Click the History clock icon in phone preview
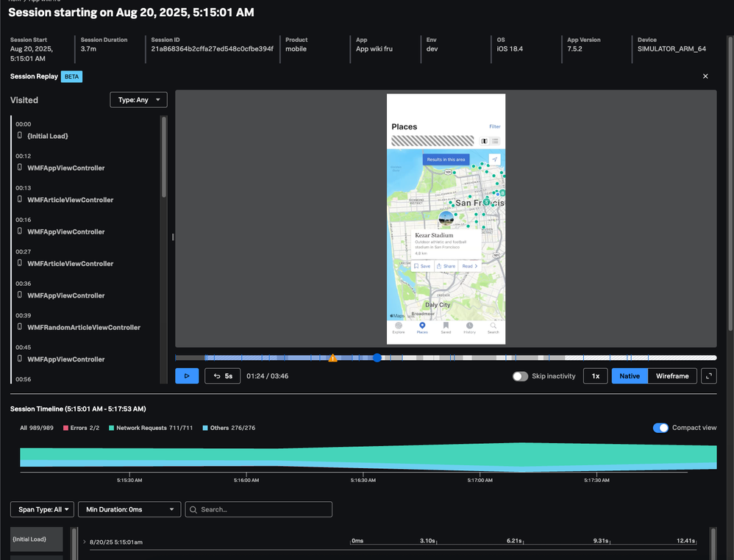 (469, 326)
